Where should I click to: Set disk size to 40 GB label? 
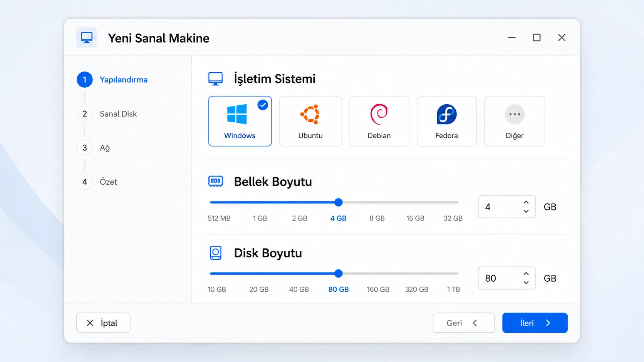pyautogui.click(x=299, y=289)
